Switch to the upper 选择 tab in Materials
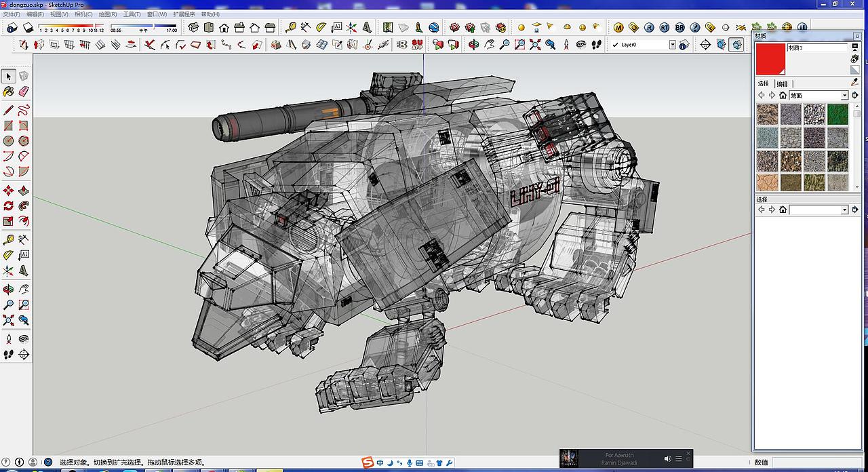The height and width of the screenshot is (472, 868). tap(764, 84)
